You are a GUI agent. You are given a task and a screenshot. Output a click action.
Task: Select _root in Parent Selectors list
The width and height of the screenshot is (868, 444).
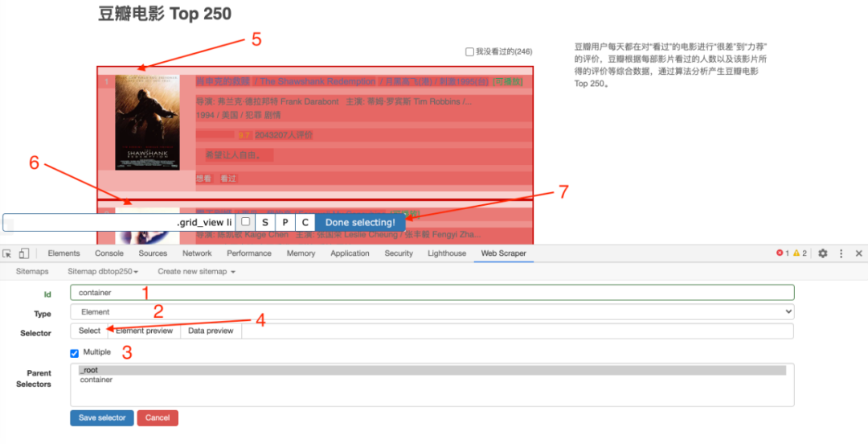point(432,370)
